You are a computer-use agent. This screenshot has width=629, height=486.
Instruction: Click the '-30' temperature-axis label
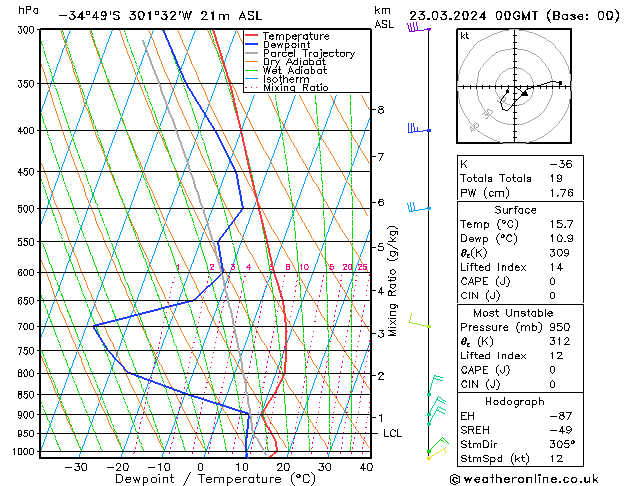click(76, 467)
